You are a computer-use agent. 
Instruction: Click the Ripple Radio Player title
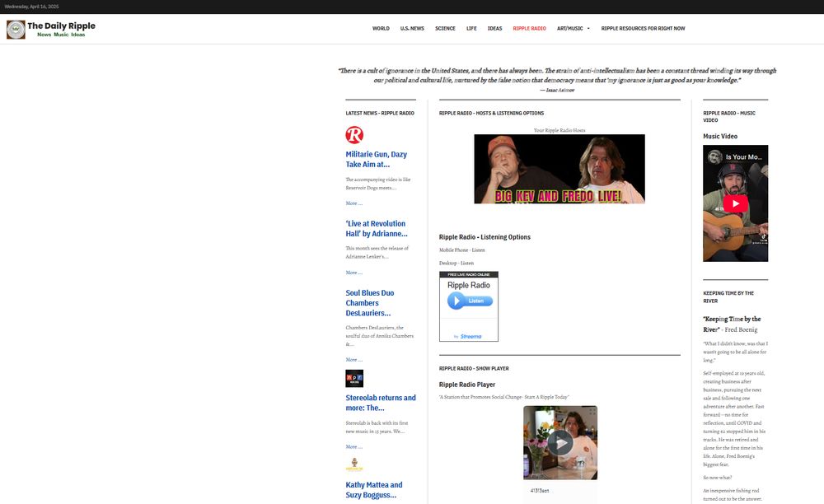tap(467, 385)
